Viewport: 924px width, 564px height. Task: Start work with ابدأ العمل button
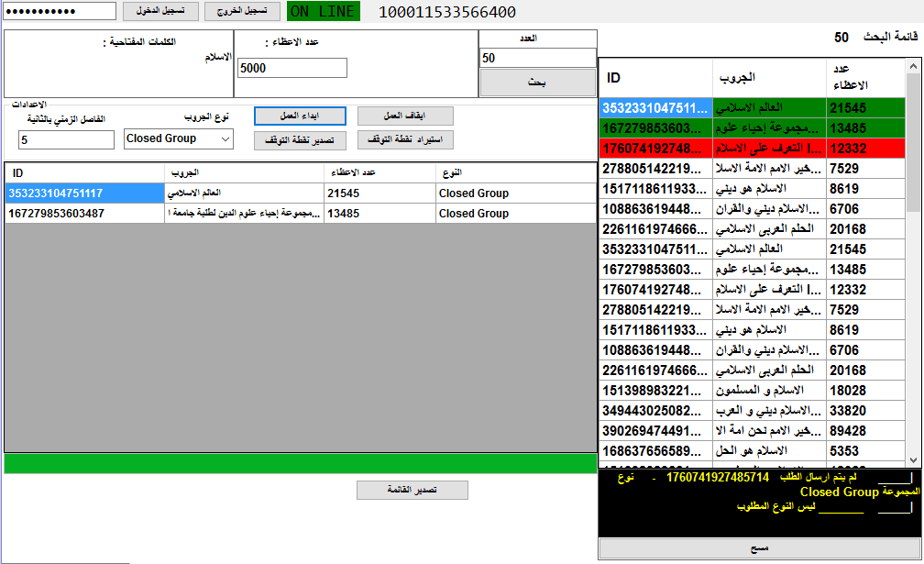[x=299, y=116]
